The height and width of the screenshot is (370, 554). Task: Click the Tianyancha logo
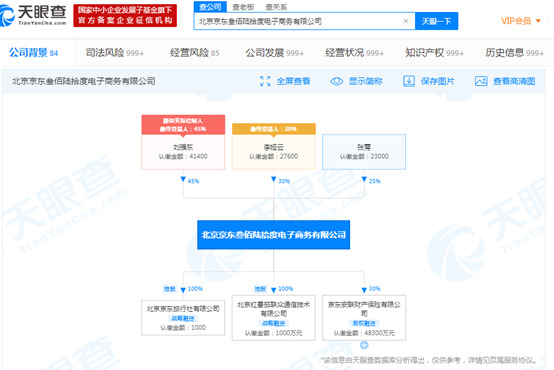(33, 15)
